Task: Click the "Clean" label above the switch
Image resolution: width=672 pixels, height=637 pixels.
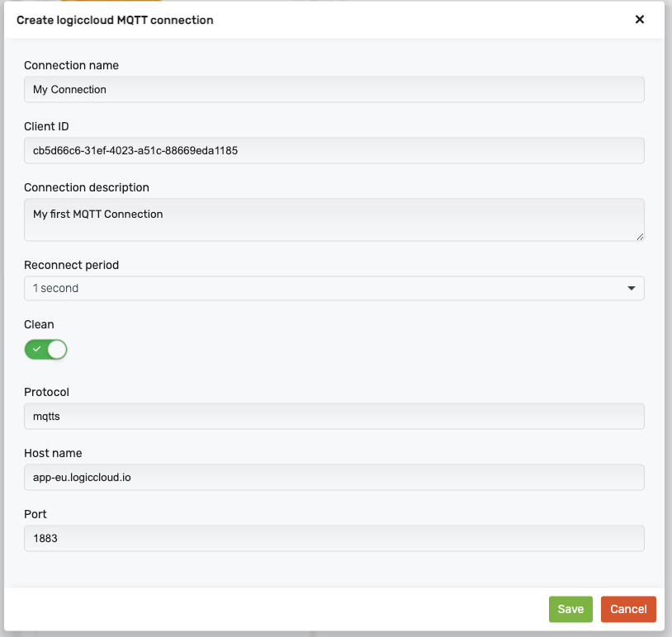Action: pos(39,324)
